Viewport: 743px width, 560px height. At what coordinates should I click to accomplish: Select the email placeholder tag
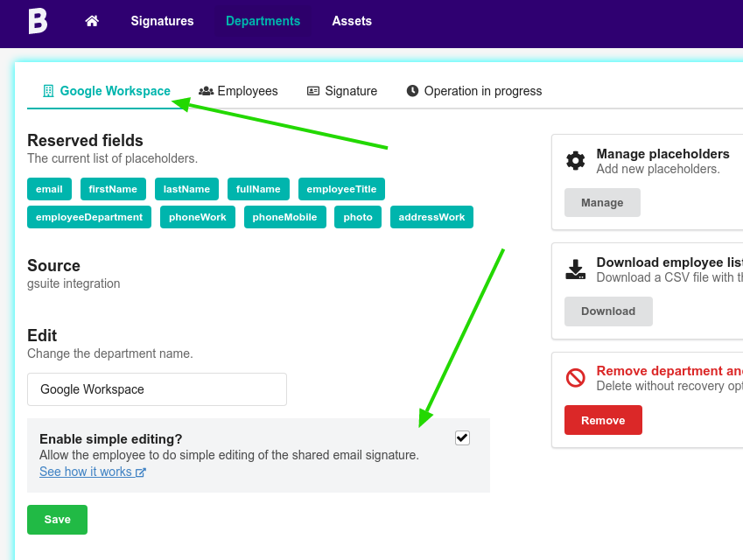[49, 189]
